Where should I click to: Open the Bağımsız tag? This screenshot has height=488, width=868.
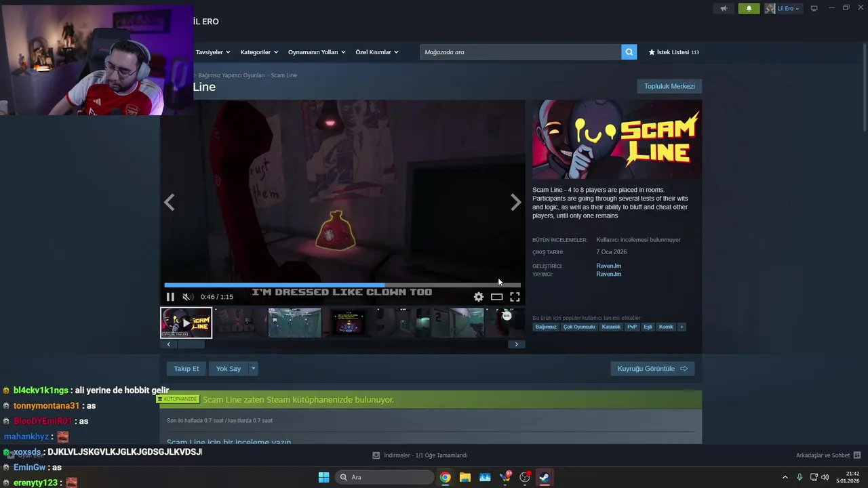point(546,327)
